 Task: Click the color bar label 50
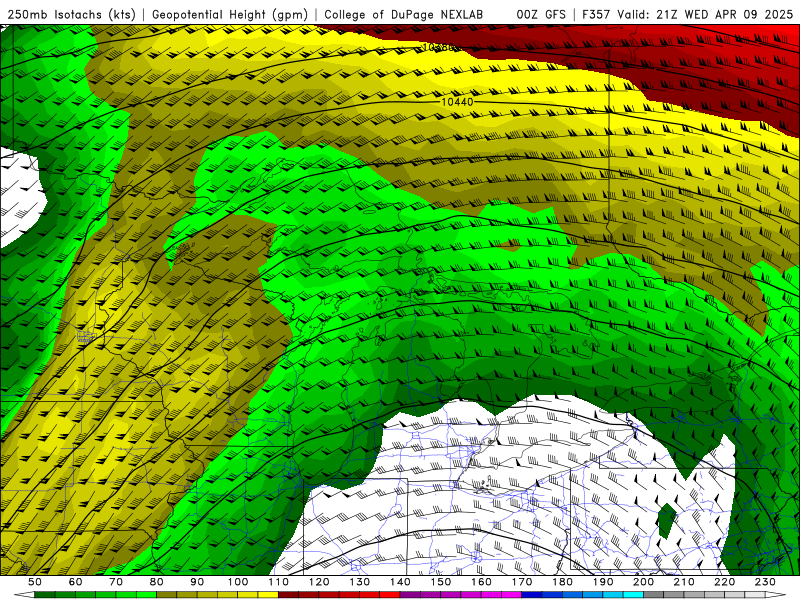35,582
